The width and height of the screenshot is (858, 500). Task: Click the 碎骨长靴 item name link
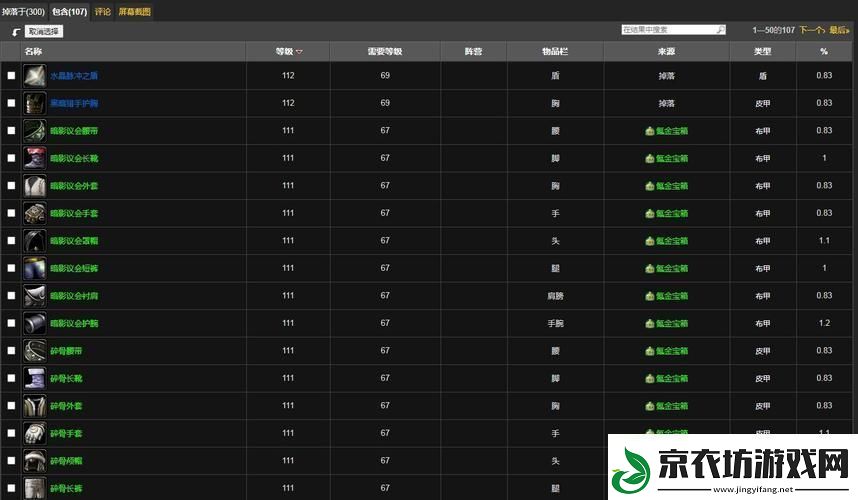tap(66, 379)
